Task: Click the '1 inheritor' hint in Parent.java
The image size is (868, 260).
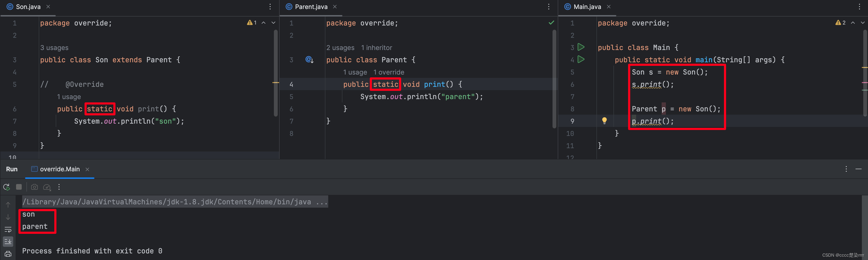Action: tap(376, 47)
